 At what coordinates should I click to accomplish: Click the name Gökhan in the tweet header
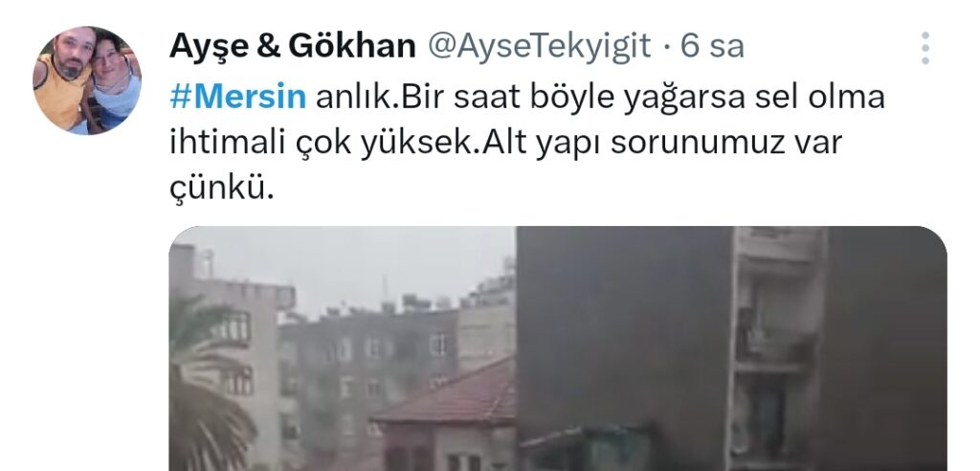pos(352,46)
